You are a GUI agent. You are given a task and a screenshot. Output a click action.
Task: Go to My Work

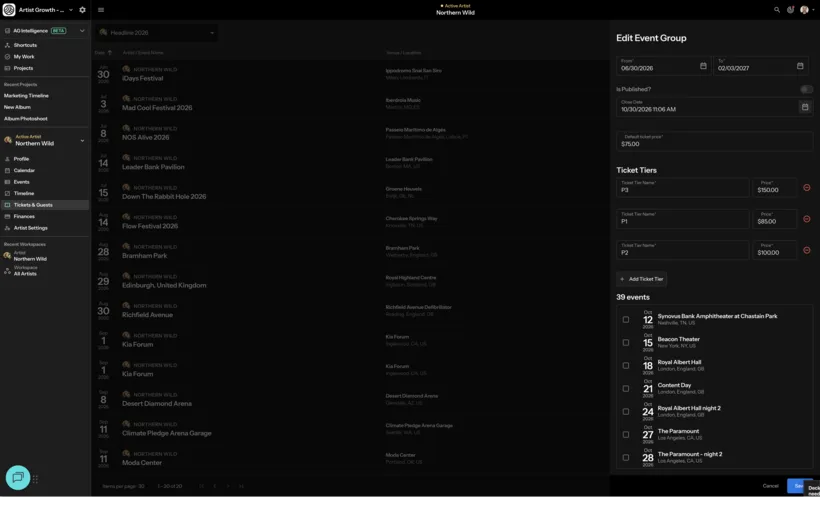coord(24,56)
